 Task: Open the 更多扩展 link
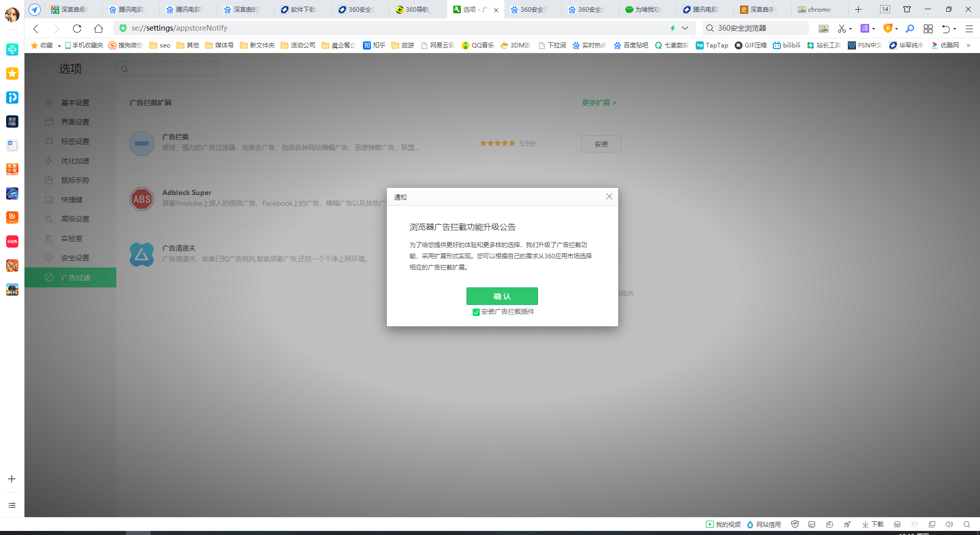[599, 103]
